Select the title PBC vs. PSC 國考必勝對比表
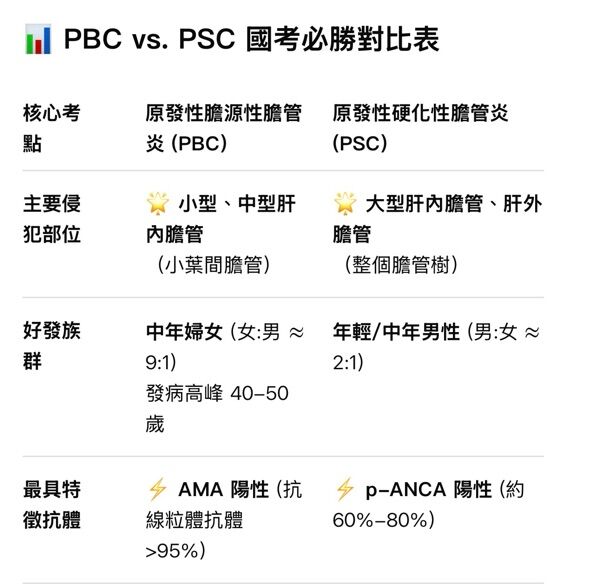This screenshot has height=586, width=600. pos(251,39)
